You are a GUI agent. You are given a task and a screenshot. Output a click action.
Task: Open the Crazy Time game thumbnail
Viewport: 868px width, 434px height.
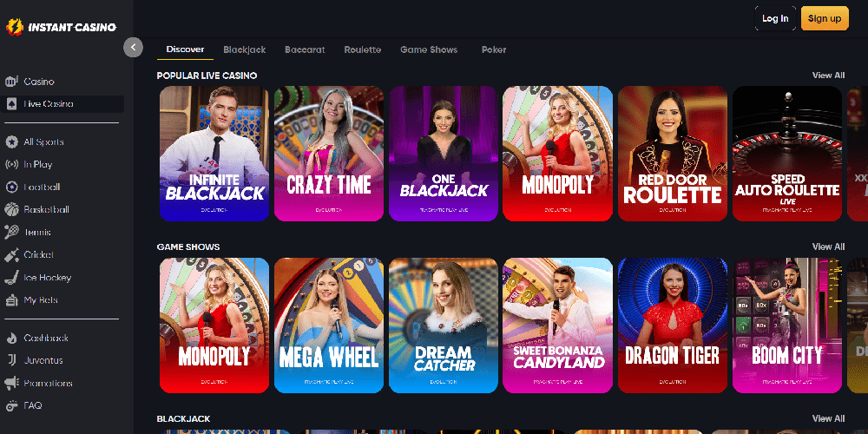point(329,154)
